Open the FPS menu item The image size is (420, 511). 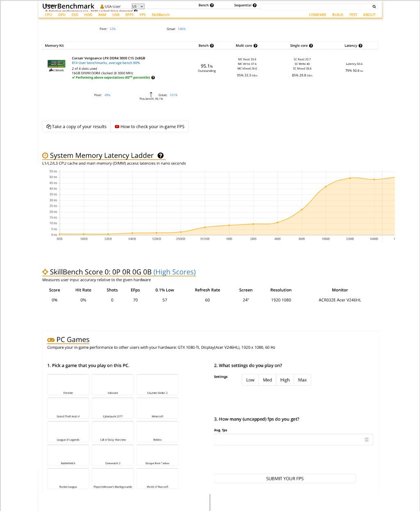[x=142, y=15]
